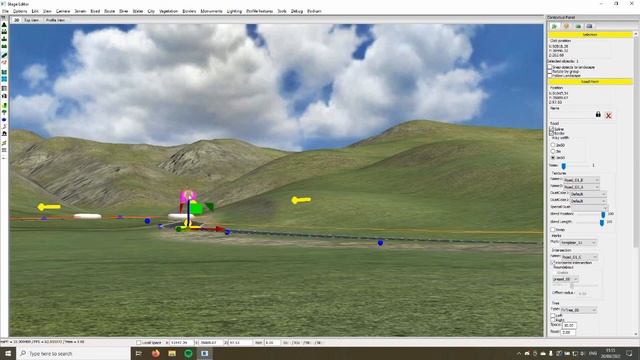Viewport: 640px width, 360px height.
Task: Click the yellow arrow marker on the hillside
Action: tap(301, 200)
